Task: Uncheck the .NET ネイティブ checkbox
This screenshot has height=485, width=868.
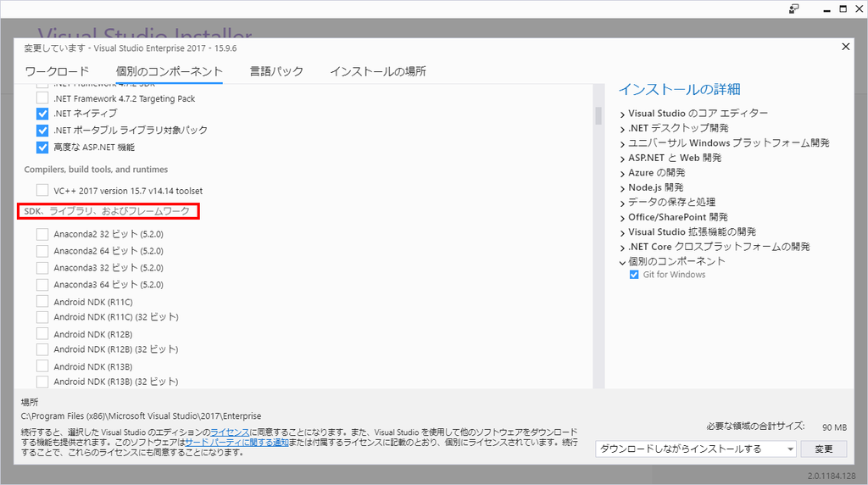Action: click(x=42, y=114)
